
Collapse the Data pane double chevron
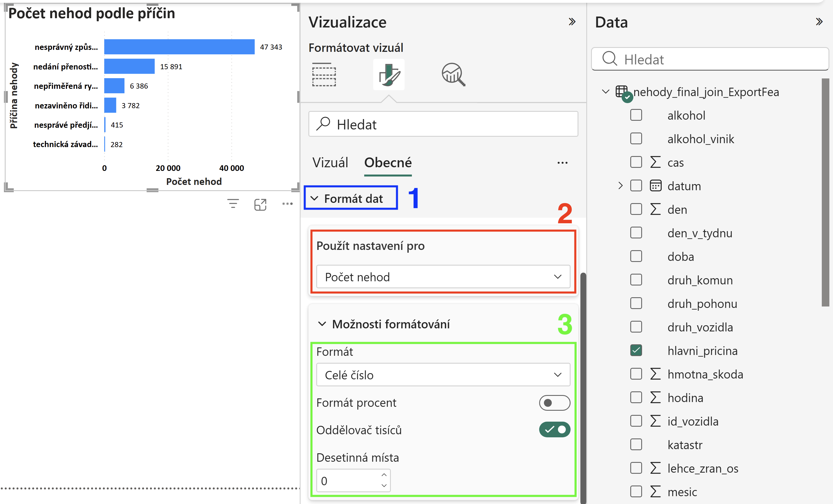(x=819, y=22)
